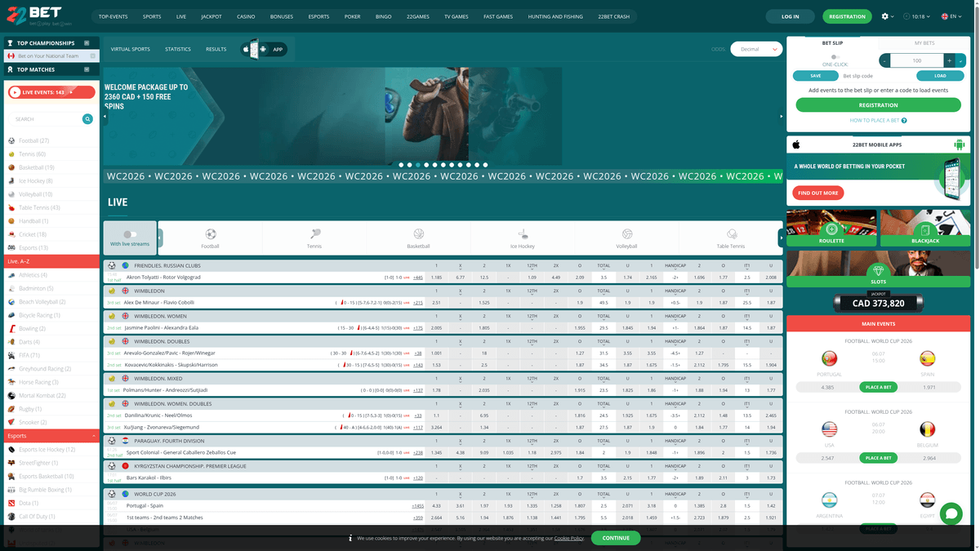This screenshot has height=551, width=980.
Task: Open the Top-Events menu
Action: pos(113,16)
